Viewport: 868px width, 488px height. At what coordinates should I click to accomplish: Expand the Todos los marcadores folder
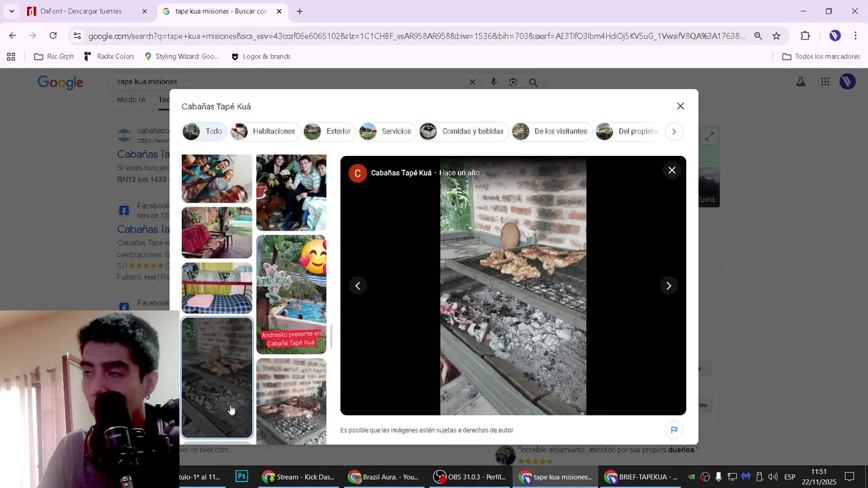click(x=821, y=57)
